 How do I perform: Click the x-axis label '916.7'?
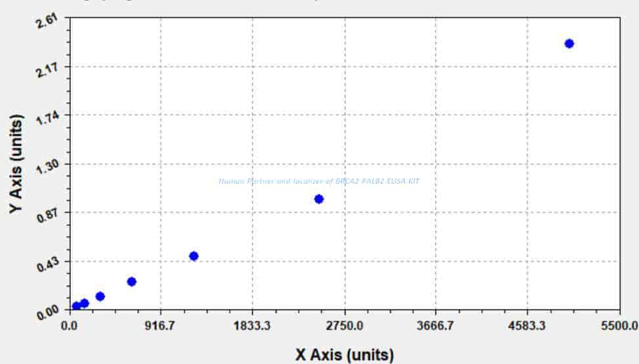(x=160, y=326)
